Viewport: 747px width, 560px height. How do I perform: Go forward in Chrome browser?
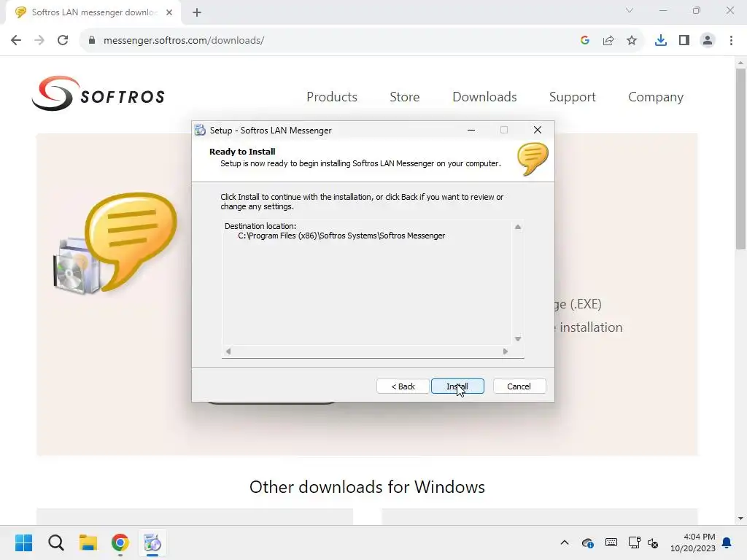tap(39, 41)
